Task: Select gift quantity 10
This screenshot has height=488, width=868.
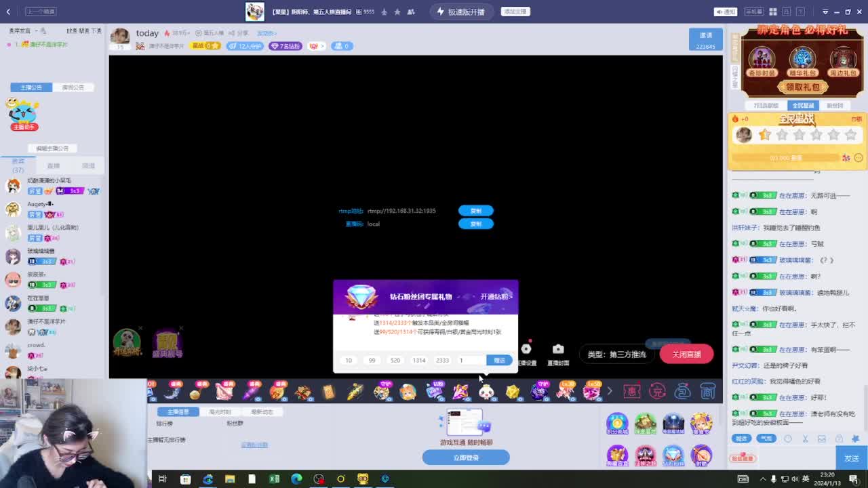Action: click(349, 361)
